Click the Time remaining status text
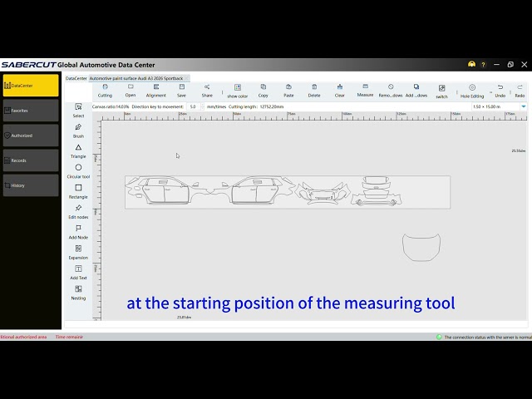This screenshot has width=532, height=399. coord(69,337)
